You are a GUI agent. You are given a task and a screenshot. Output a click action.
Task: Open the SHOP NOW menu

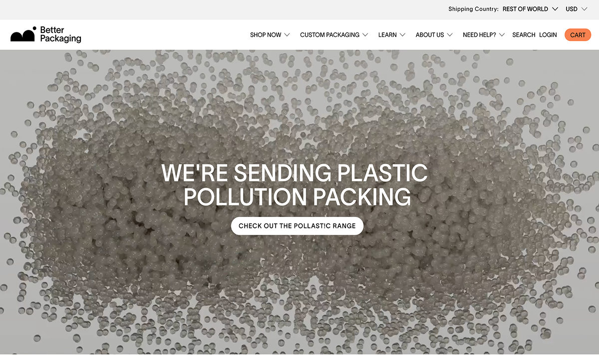point(270,35)
